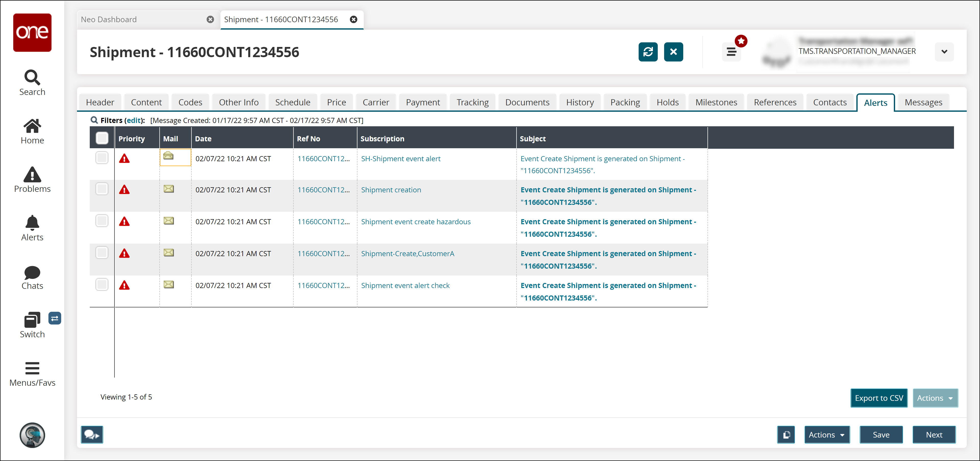
Task: Open the light blue Actions dropdown
Action: (935, 398)
